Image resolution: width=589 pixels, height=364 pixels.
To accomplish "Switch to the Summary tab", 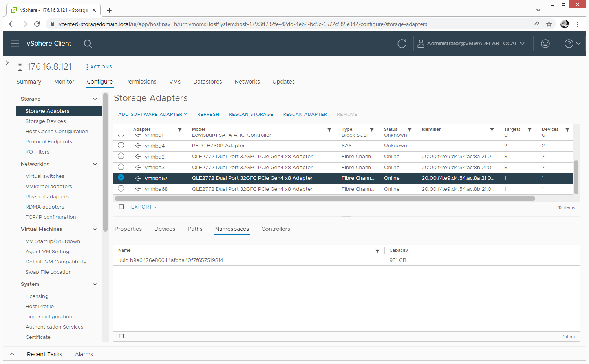I will (x=29, y=82).
